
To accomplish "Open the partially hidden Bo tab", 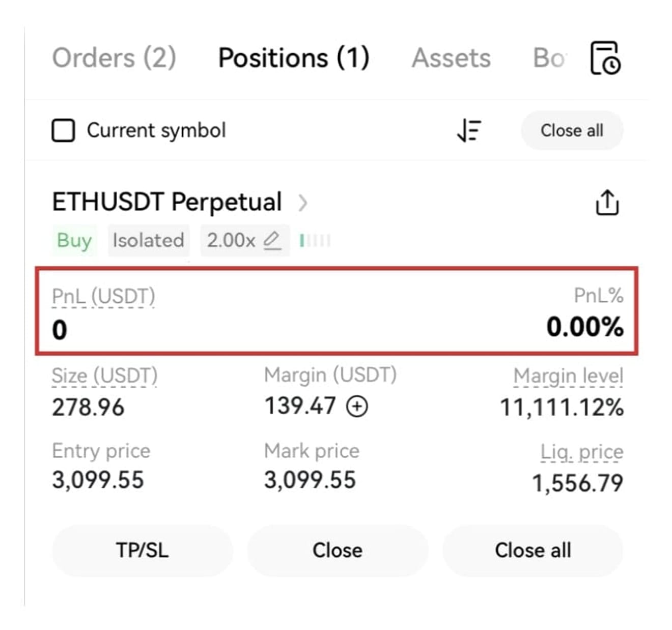I will (549, 58).
